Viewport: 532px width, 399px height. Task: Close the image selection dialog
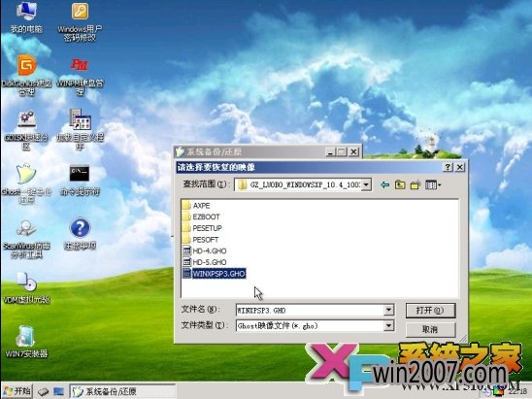point(460,167)
